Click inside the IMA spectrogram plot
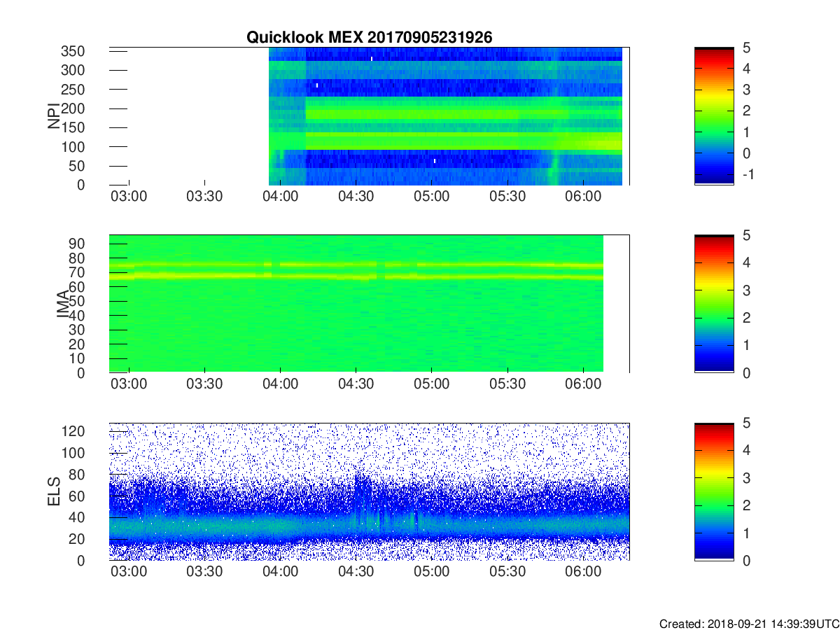Viewport: 840px width, 630px height. click(369, 303)
